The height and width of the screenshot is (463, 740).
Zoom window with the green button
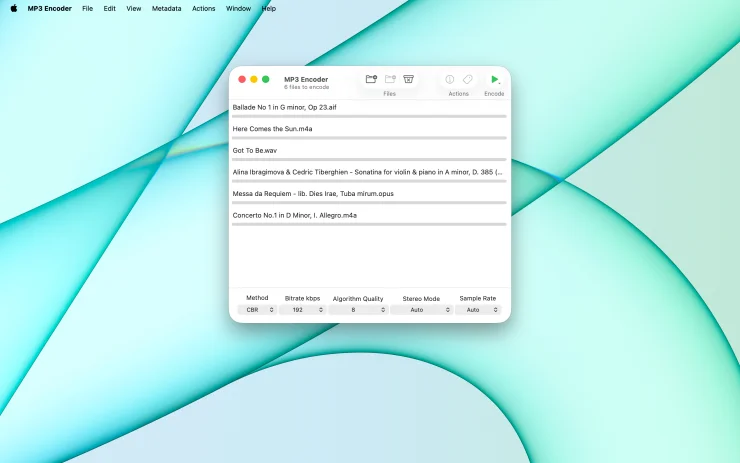click(266, 79)
